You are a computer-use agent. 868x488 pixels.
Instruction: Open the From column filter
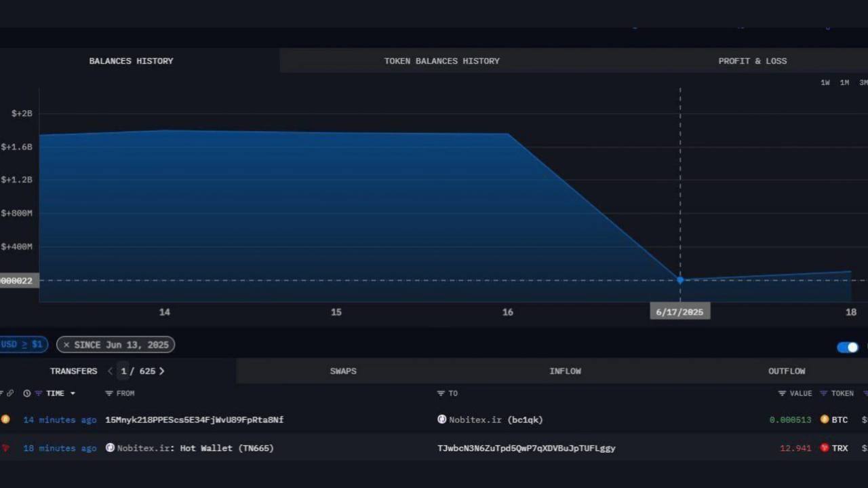[109, 394]
